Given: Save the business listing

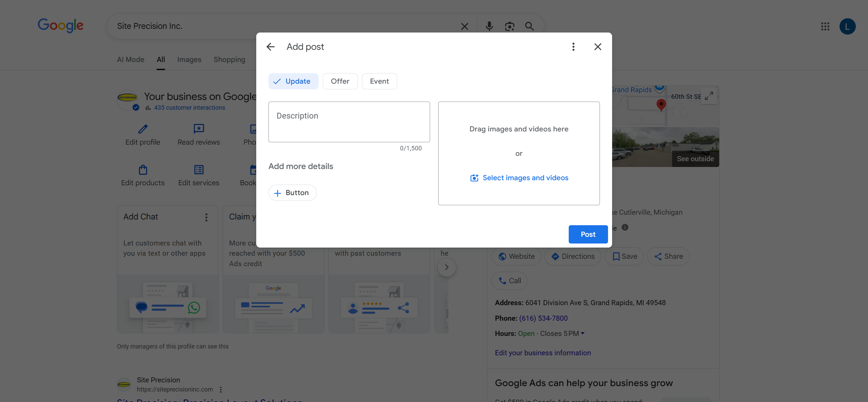Looking at the screenshot, I should [x=624, y=256].
